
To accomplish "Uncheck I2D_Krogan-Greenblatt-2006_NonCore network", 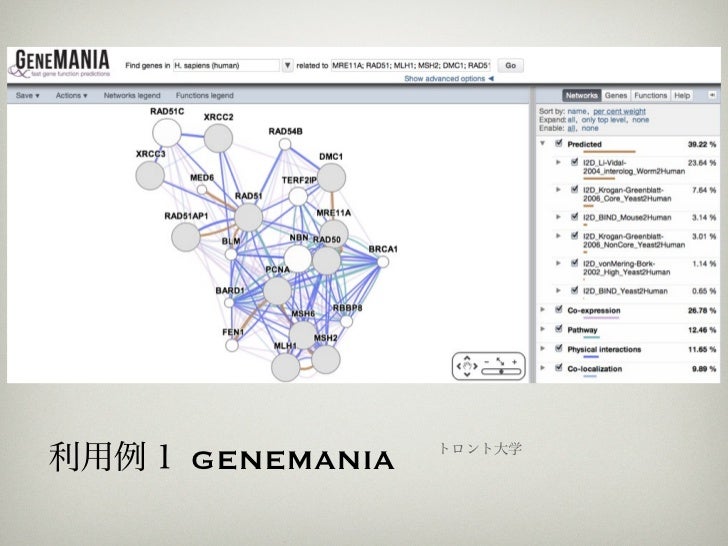I will (x=574, y=235).
